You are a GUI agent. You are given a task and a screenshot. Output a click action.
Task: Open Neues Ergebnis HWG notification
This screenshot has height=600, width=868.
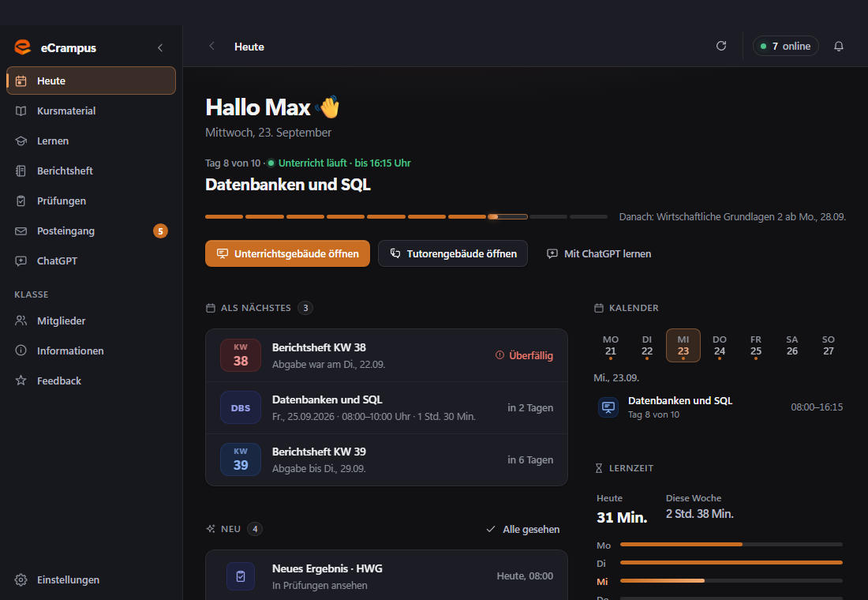point(387,576)
